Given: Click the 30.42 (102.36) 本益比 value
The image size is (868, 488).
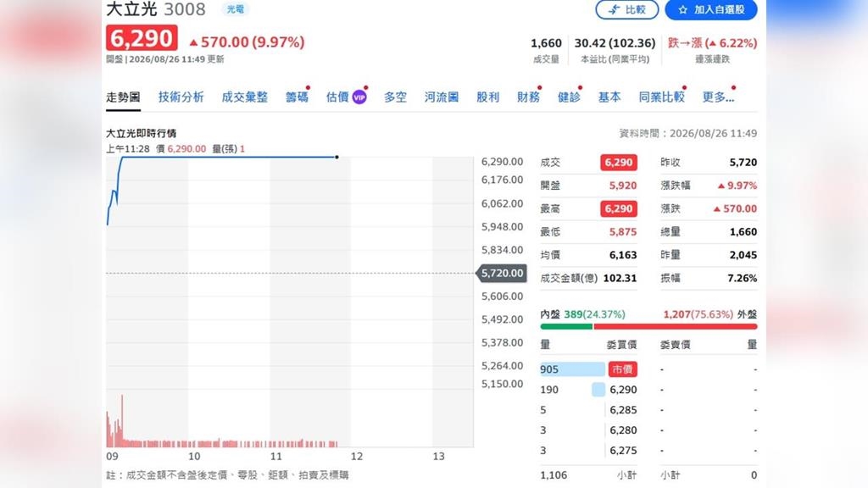Looking at the screenshot, I should [615, 43].
